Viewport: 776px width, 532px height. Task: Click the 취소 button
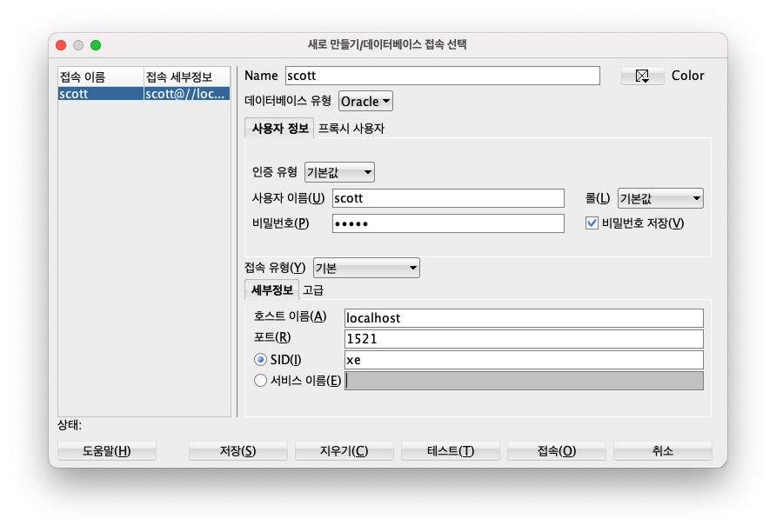663,451
